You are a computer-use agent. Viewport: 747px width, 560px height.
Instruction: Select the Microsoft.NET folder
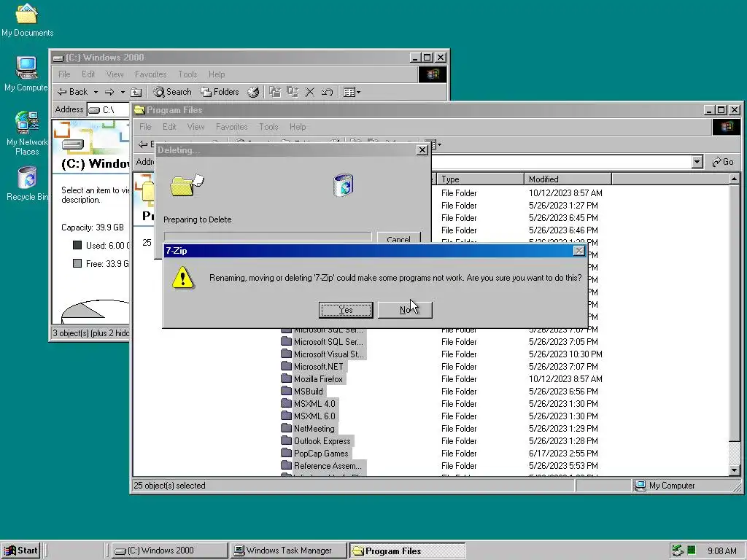point(313,367)
